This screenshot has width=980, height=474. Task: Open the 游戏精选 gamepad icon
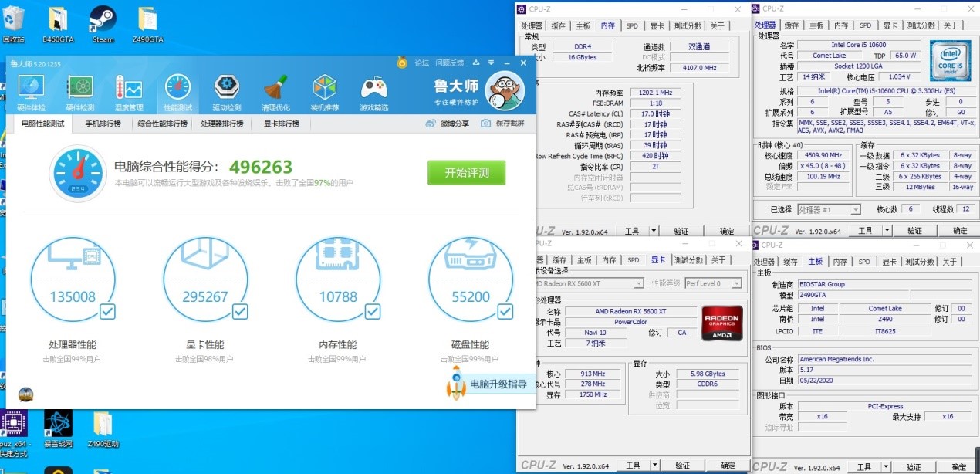click(374, 93)
